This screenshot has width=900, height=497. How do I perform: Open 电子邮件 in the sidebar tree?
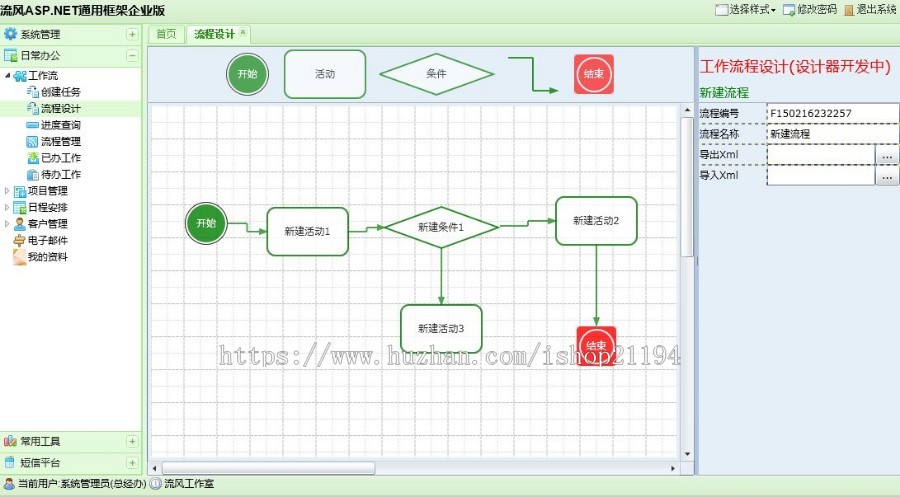pyautogui.click(x=48, y=240)
